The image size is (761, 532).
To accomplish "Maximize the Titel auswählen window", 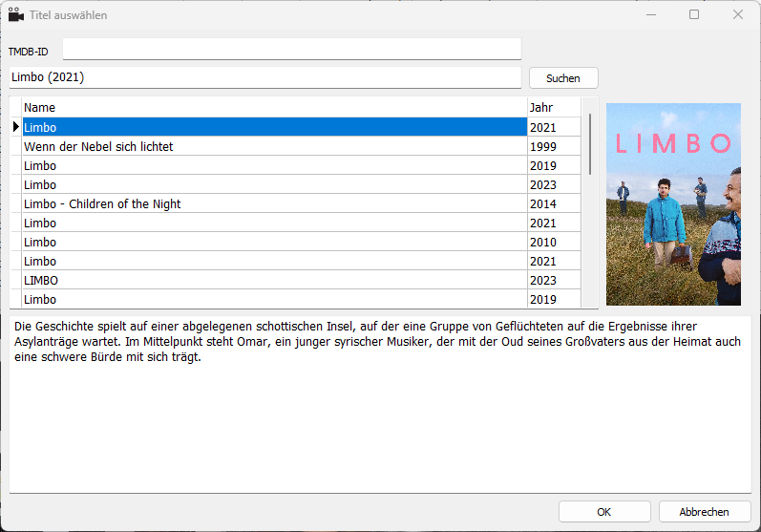I will click(x=694, y=14).
